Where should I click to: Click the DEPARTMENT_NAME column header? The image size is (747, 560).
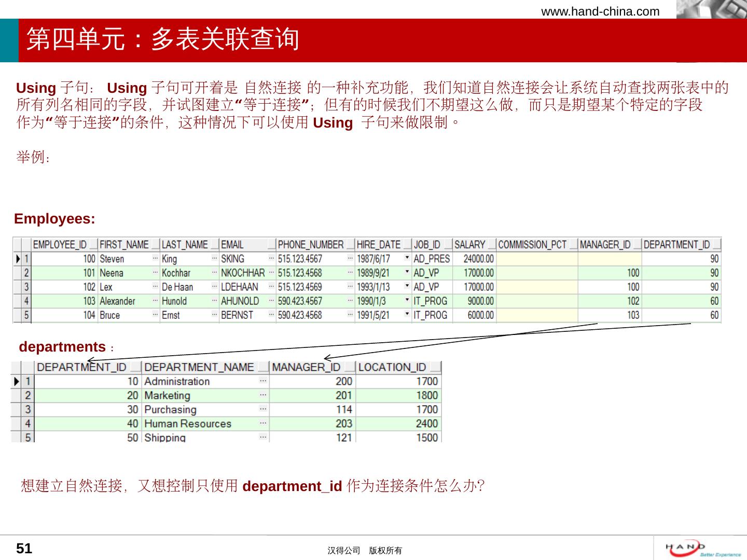[x=199, y=367]
